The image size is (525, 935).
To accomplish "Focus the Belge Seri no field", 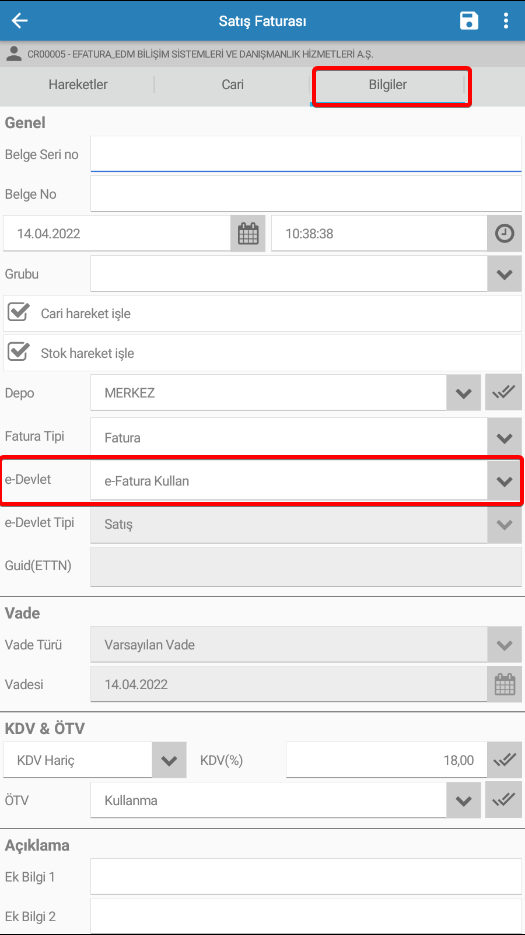I will (306, 154).
